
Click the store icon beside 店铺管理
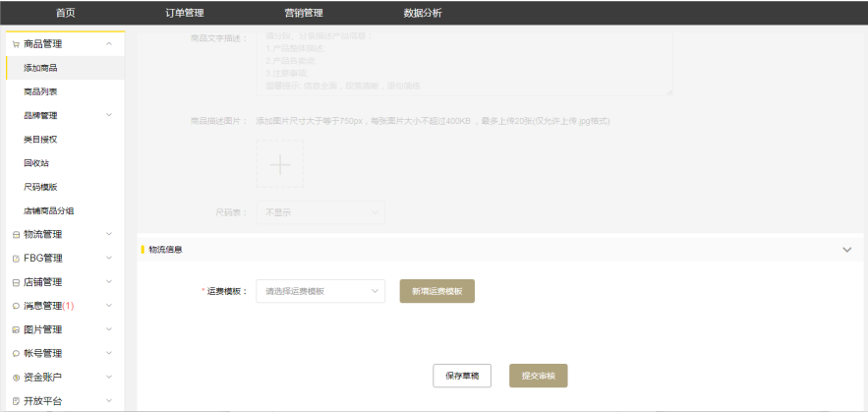[x=16, y=282]
